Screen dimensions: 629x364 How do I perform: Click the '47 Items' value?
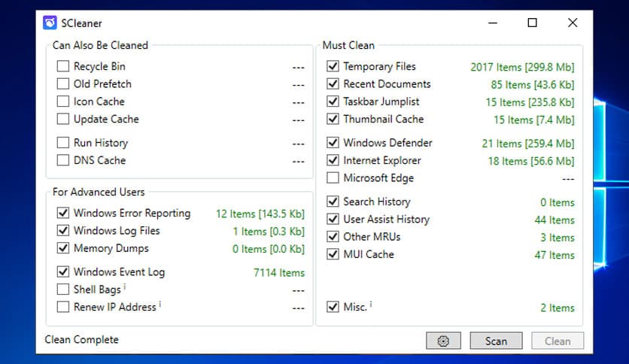point(555,255)
